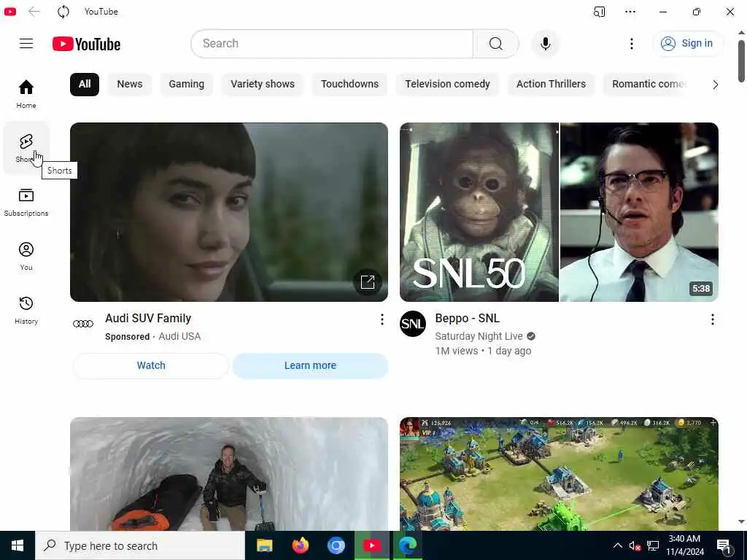This screenshot has width=747, height=560.
Task: Select the Action Thrillers chip
Action: tap(551, 85)
